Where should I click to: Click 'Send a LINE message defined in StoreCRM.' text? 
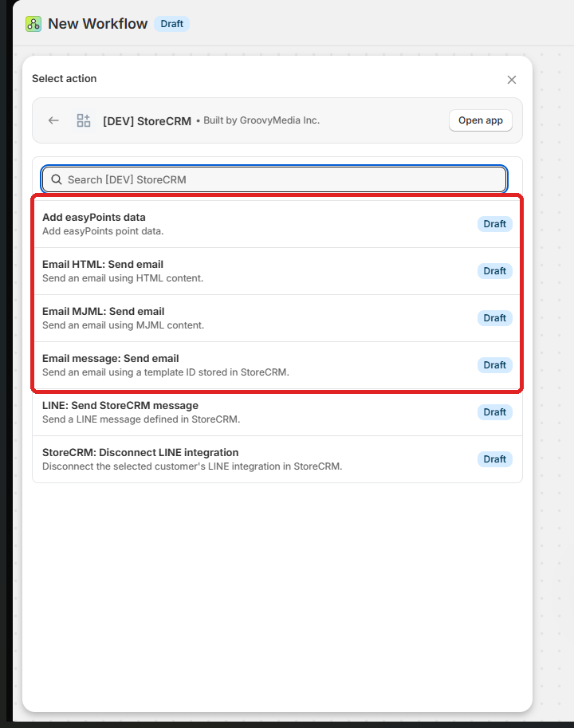(x=141, y=419)
